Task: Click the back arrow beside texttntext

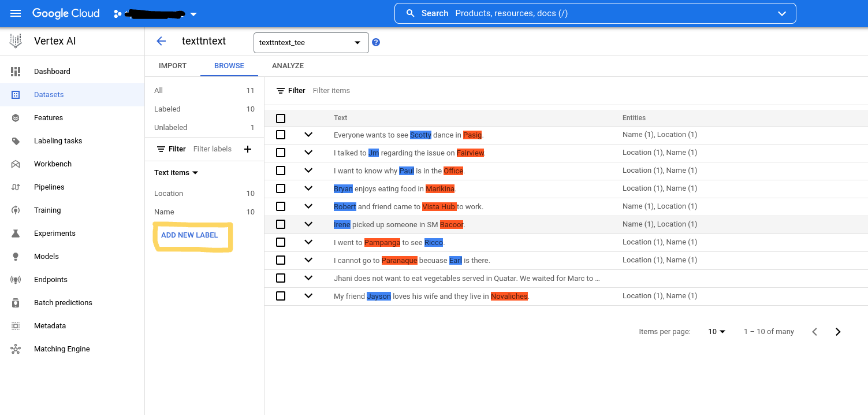Action: [161, 41]
